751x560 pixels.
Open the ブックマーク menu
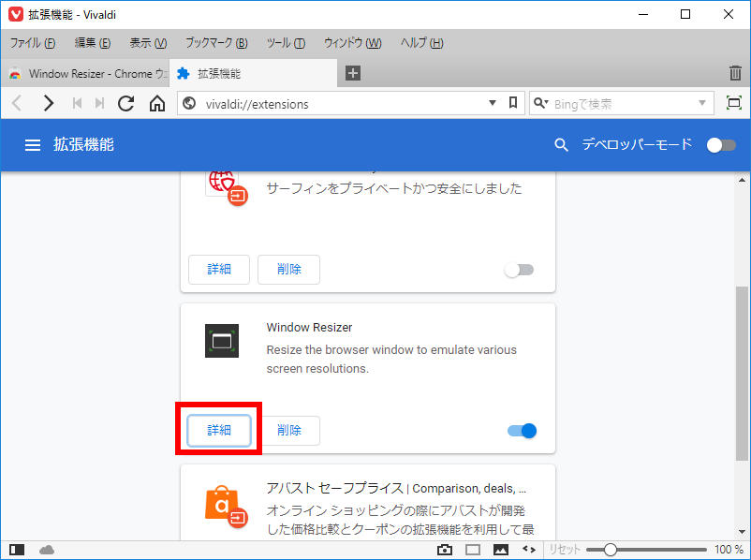(x=216, y=43)
